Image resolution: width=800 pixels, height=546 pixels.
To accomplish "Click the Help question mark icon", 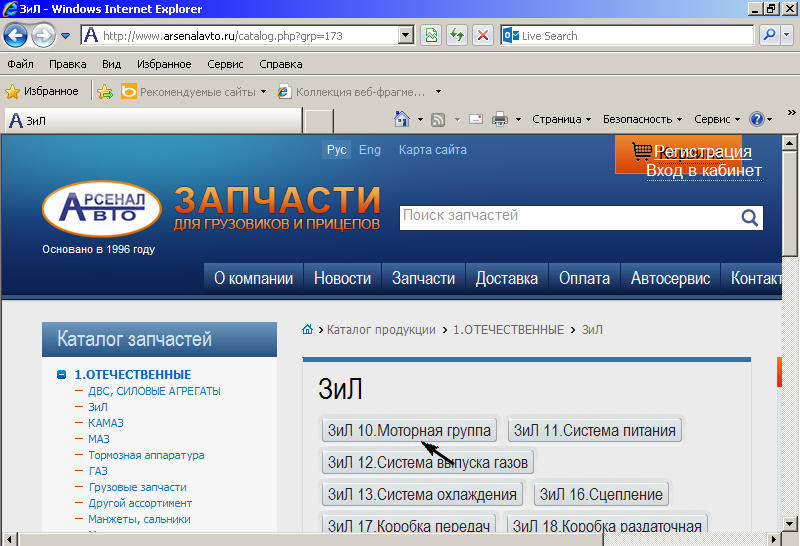I will click(x=757, y=119).
